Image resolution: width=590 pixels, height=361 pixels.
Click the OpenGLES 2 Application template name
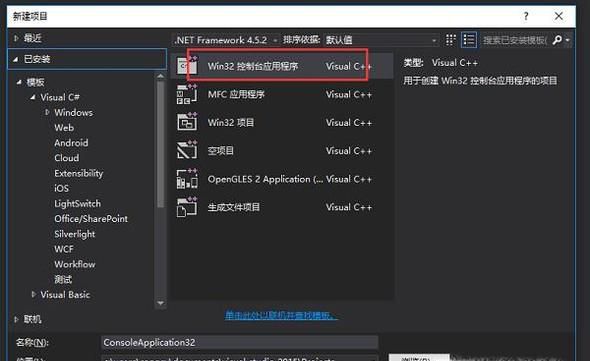265,179
